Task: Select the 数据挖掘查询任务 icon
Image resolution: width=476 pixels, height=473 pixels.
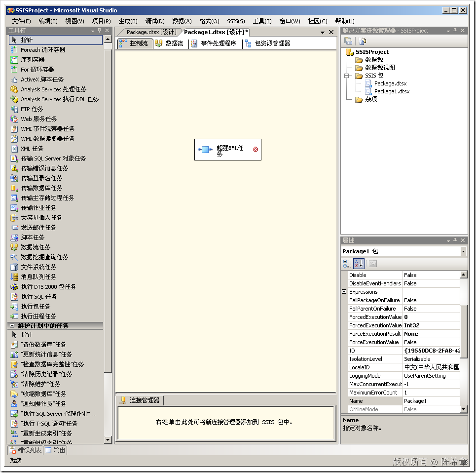Action: (14, 257)
